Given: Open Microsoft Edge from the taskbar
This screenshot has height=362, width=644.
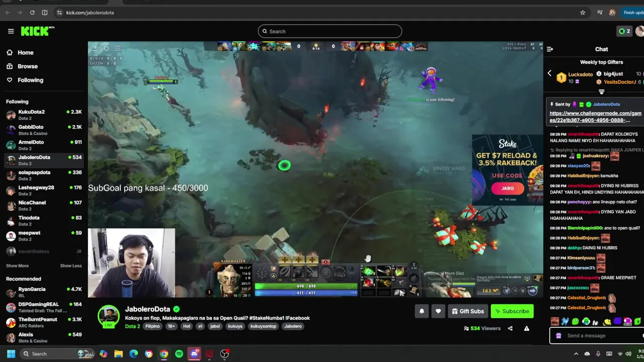Looking at the screenshot, I should 134,354.
